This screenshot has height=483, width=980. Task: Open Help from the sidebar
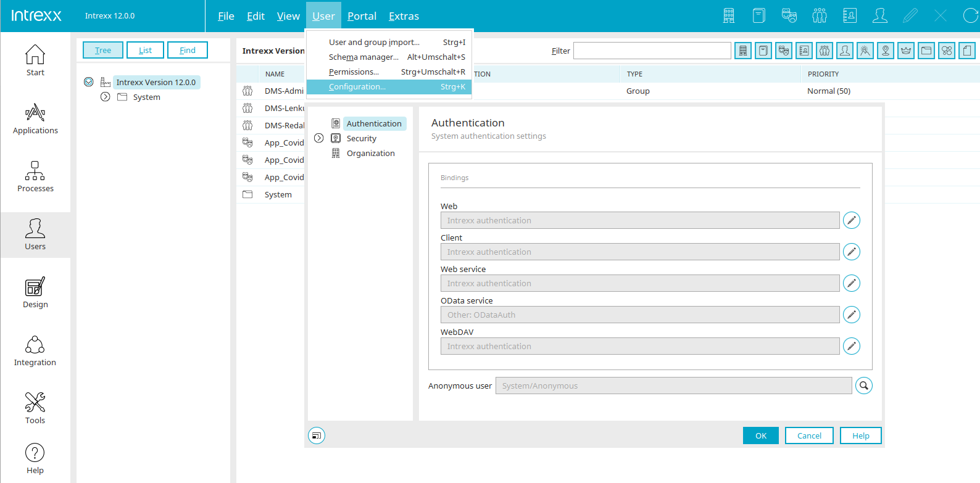(35, 459)
